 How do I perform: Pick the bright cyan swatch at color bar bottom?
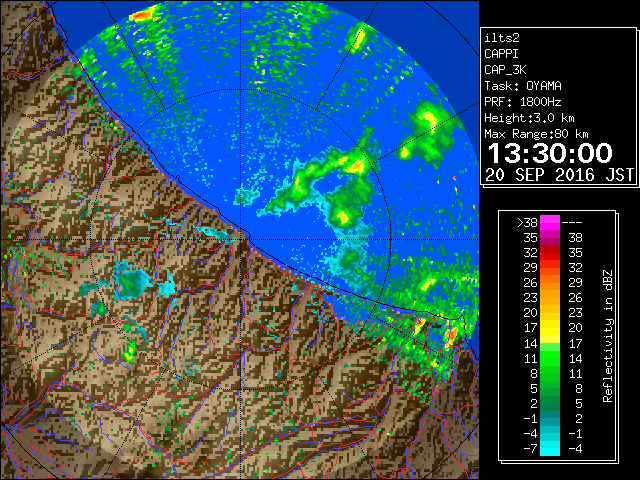click(550, 449)
